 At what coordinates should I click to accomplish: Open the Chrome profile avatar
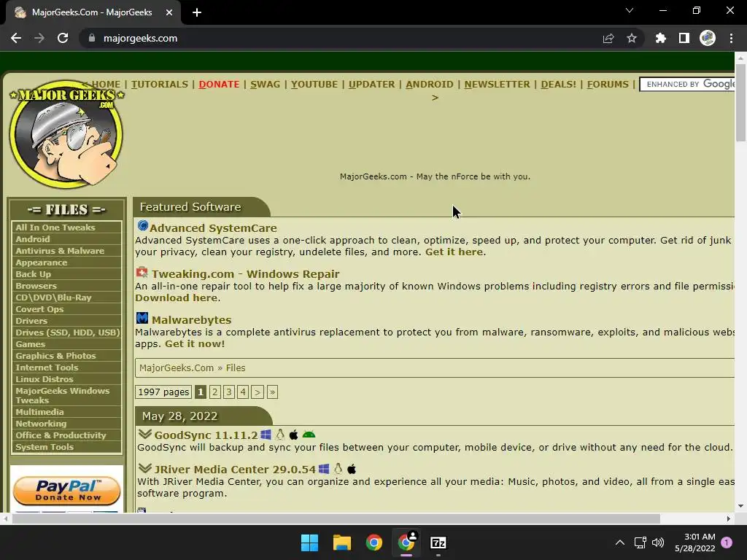pyautogui.click(x=708, y=38)
